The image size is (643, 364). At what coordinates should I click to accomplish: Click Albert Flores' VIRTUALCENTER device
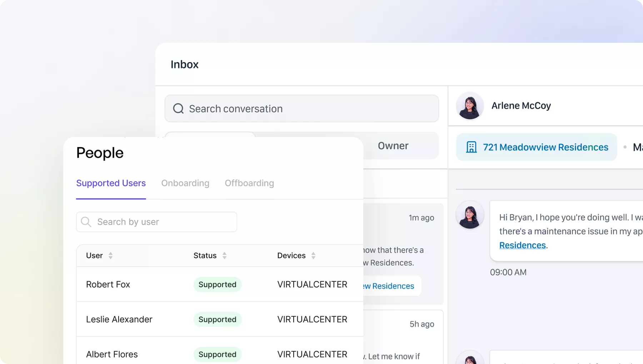tap(312, 354)
